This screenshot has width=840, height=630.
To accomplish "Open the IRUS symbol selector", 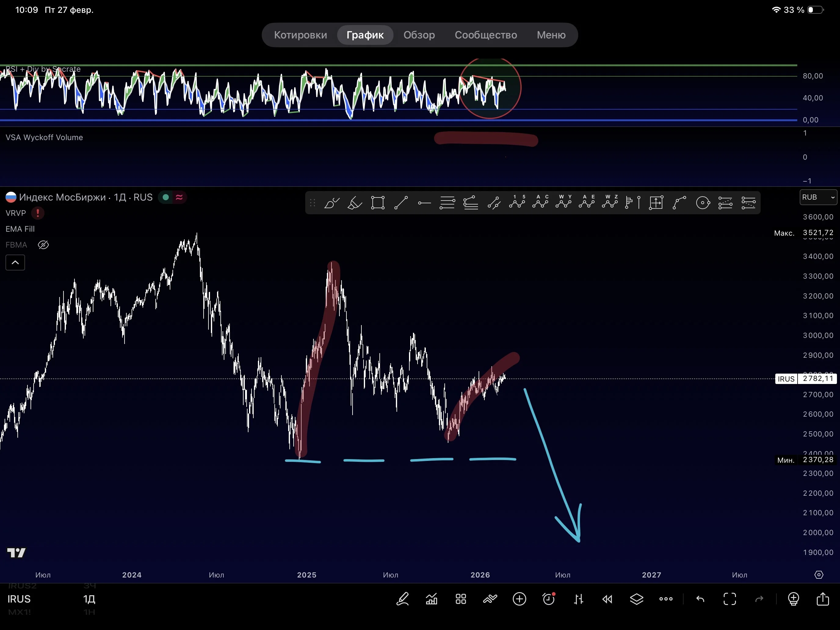I will pos(19,599).
